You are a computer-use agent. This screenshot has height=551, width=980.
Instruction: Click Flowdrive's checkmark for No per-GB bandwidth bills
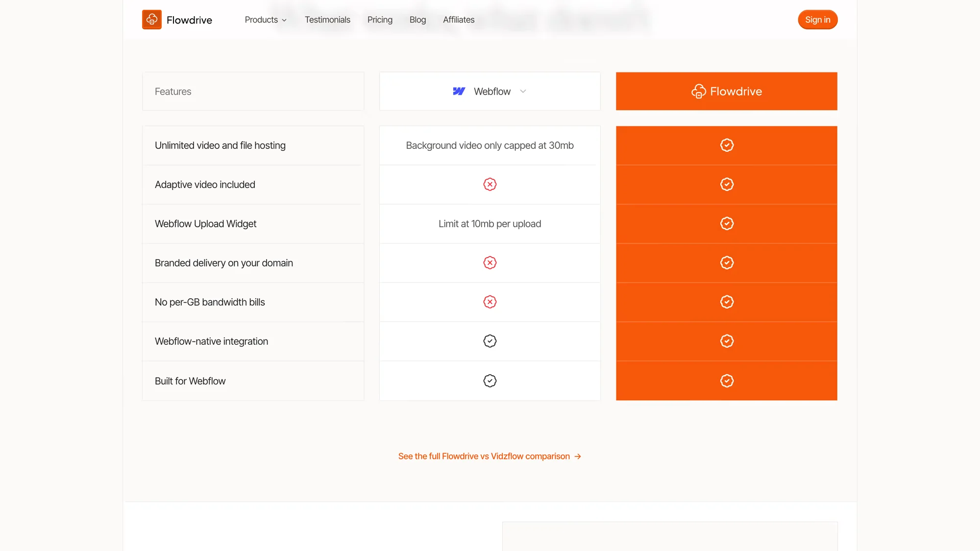click(x=727, y=302)
